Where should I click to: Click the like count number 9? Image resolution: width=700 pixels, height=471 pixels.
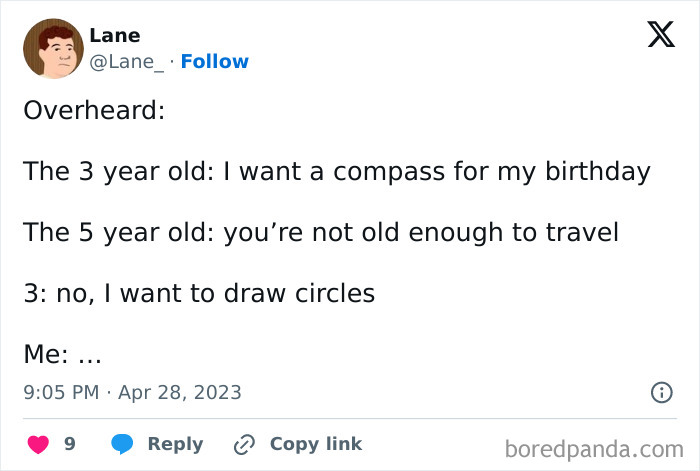70,444
